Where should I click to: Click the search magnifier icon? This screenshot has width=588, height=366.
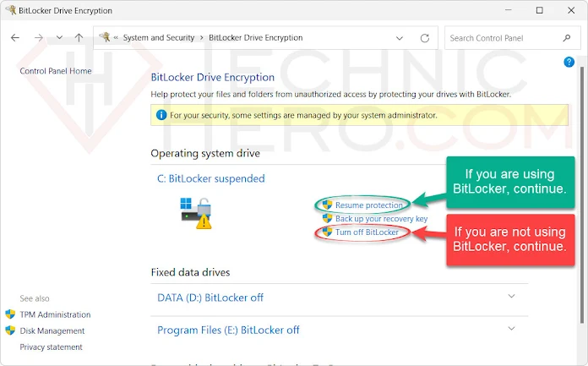click(x=567, y=38)
